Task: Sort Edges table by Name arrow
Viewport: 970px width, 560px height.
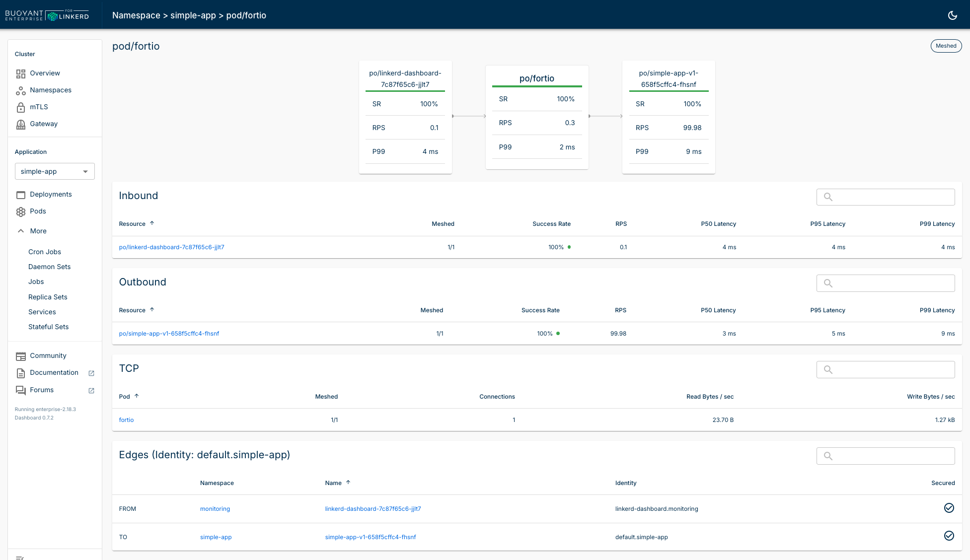Action: tap(348, 483)
